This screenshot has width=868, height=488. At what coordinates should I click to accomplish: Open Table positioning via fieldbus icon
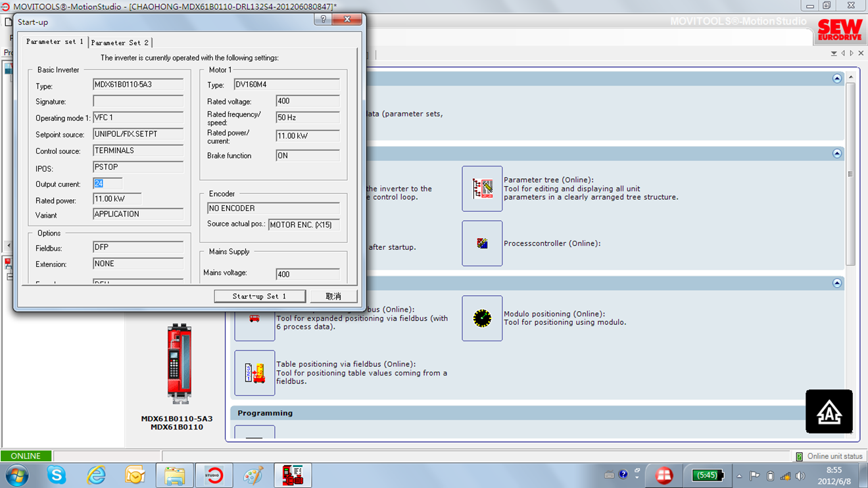click(254, 373)
